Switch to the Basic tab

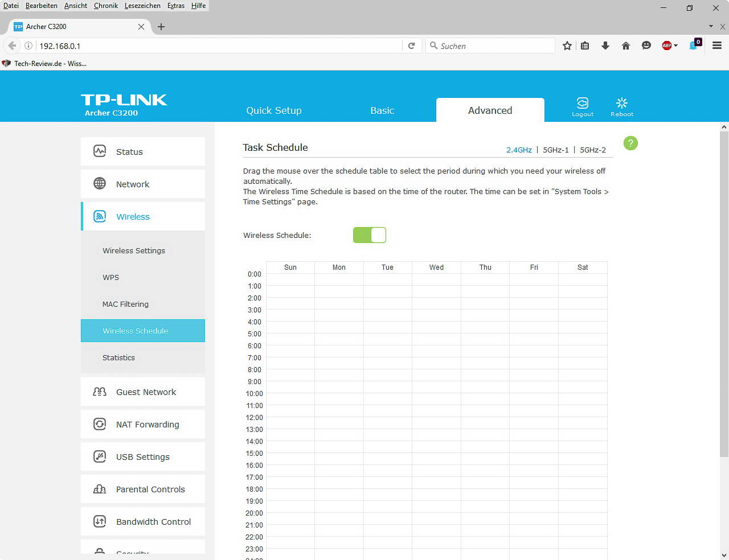[x=382, y=110]
